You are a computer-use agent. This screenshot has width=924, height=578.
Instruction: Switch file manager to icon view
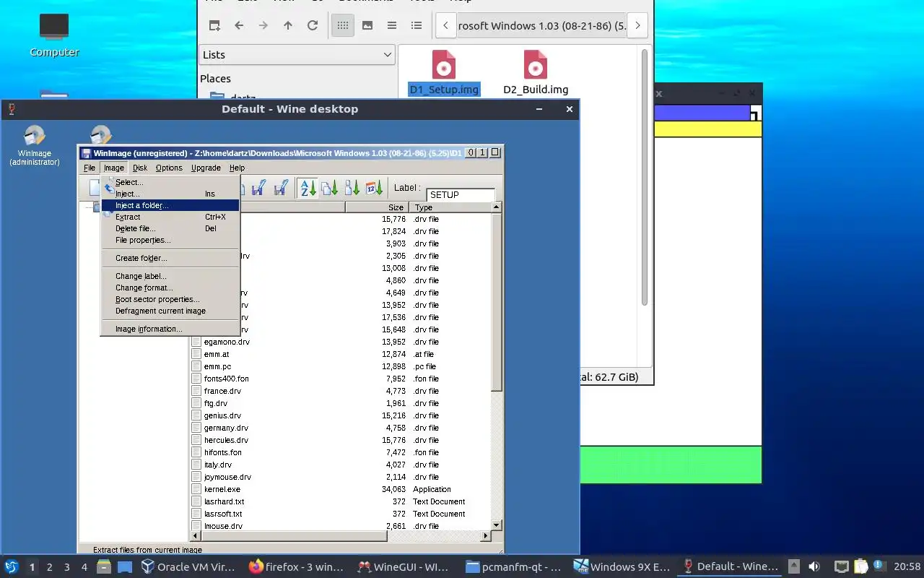343,25
